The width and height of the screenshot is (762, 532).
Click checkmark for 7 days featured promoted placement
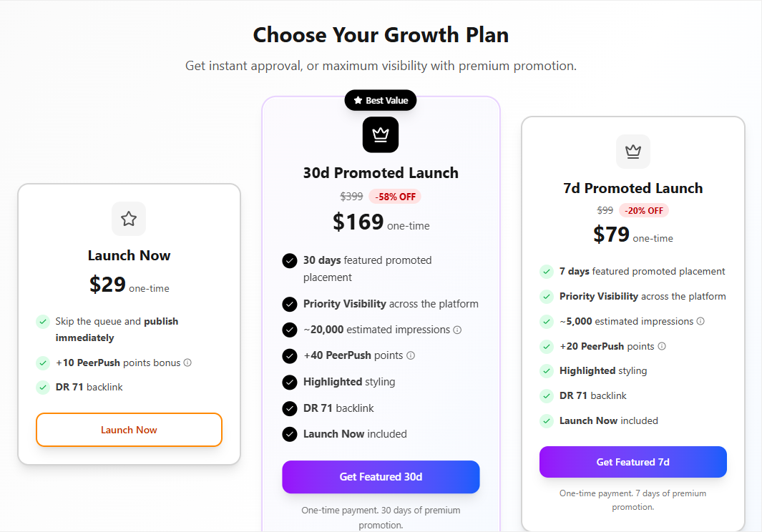545,271
